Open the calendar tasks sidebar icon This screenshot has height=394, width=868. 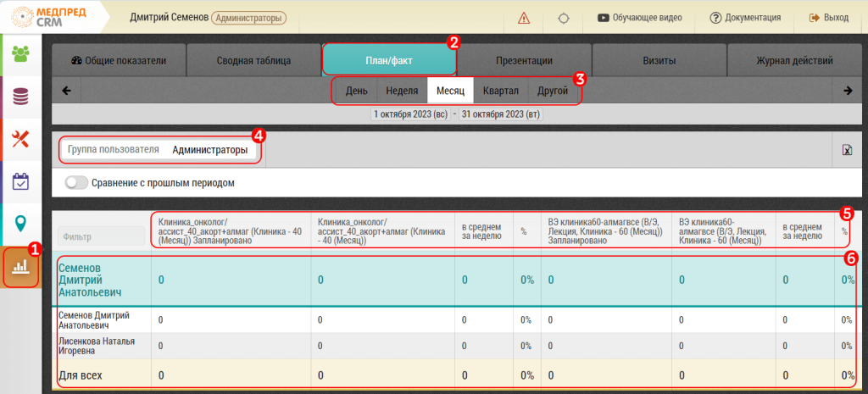pos(20,180)
